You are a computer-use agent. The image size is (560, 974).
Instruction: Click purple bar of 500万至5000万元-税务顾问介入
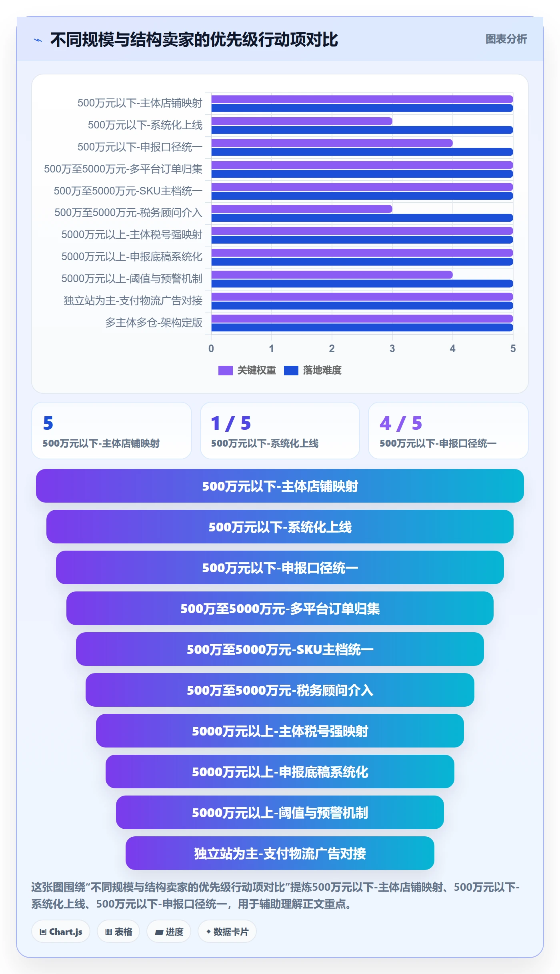coord(302,209)
